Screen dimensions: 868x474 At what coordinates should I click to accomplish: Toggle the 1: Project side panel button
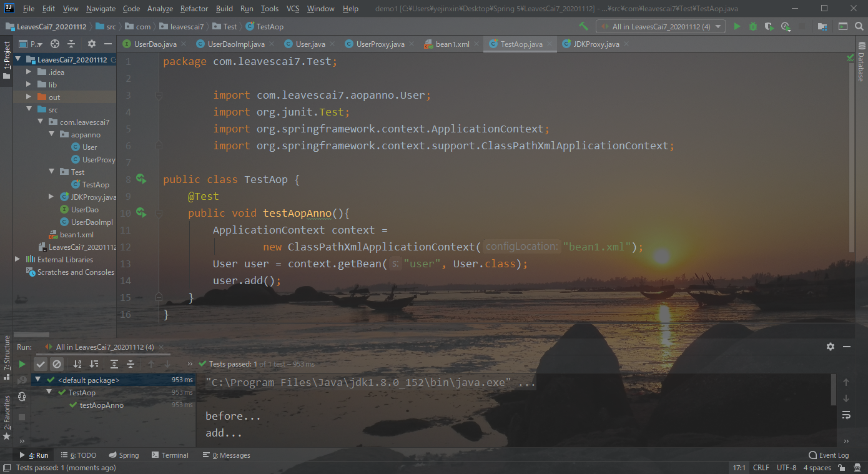(7, 60)
